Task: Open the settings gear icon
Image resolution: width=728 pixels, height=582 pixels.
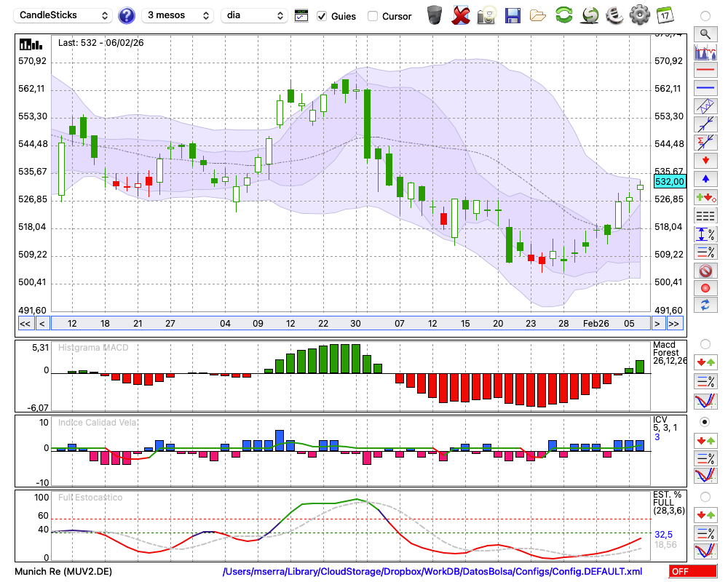Action: 639,15
